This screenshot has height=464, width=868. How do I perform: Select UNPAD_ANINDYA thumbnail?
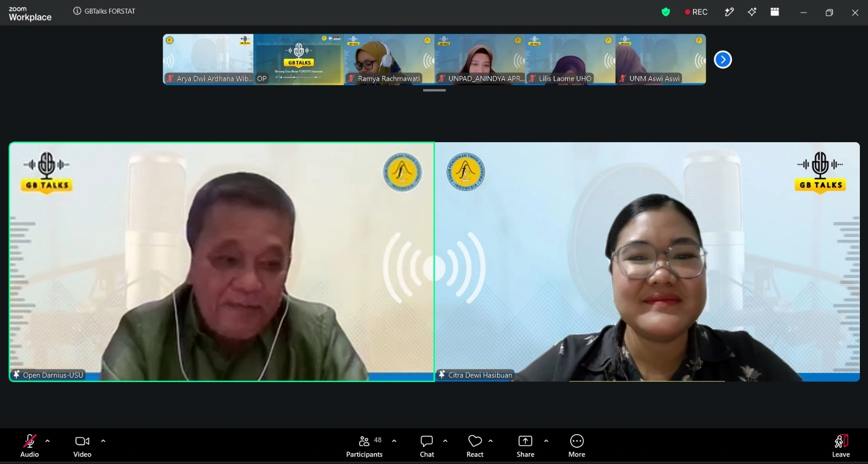480,59
